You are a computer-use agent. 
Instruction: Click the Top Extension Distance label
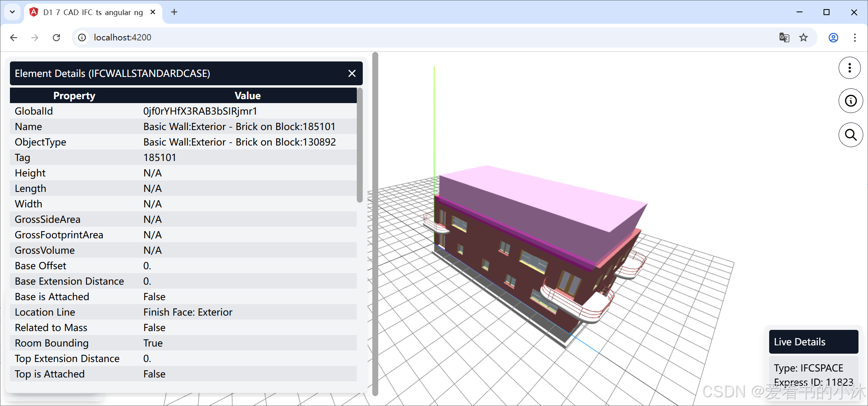[67, 358]
